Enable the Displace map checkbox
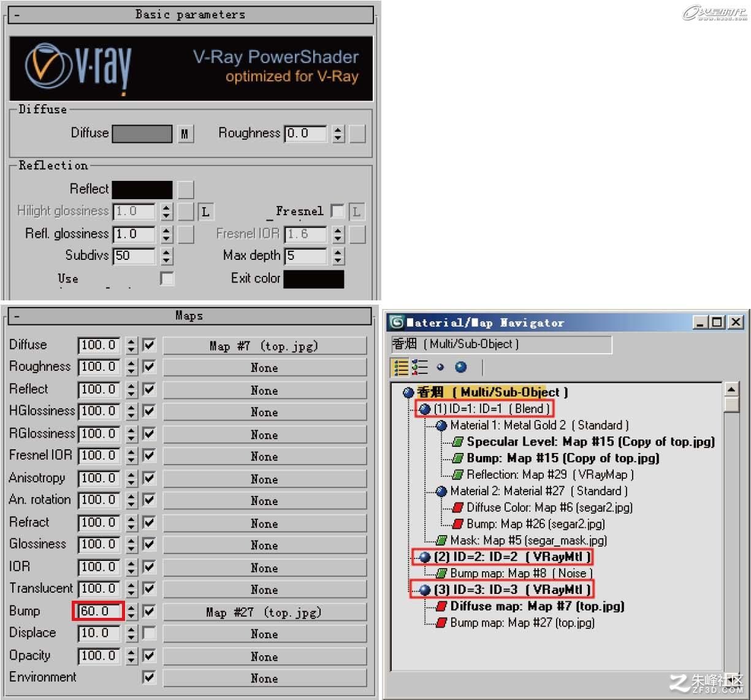This screenshot has height=700, width=751. pos(149,633)
